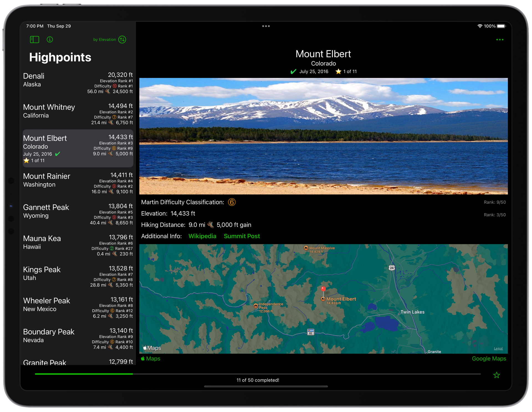Click the red pin on map
Viewport: 532px width, 412px height.
coord(323,289)
